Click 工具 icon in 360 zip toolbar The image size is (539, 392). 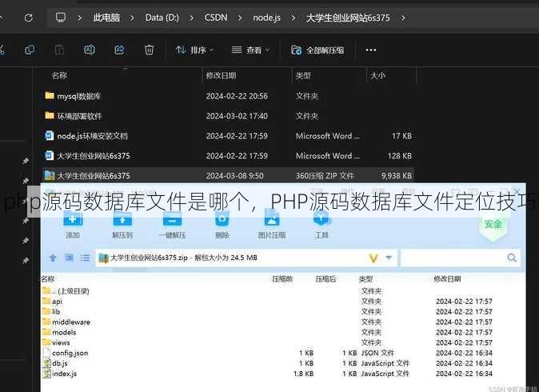tap(321, 218)
